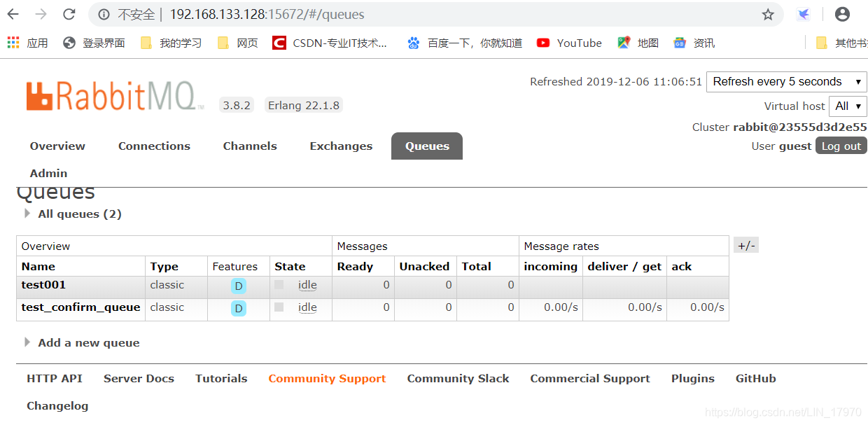Open the blue bird extension icon
Viewport: 868px width, 425px height.
click(804, 14)
